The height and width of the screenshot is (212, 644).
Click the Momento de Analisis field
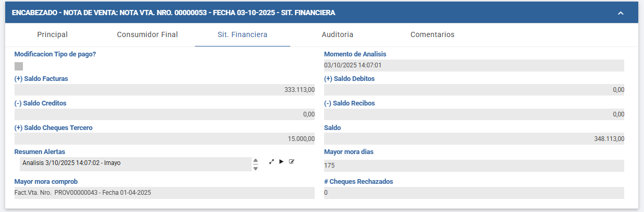(474, 65)
